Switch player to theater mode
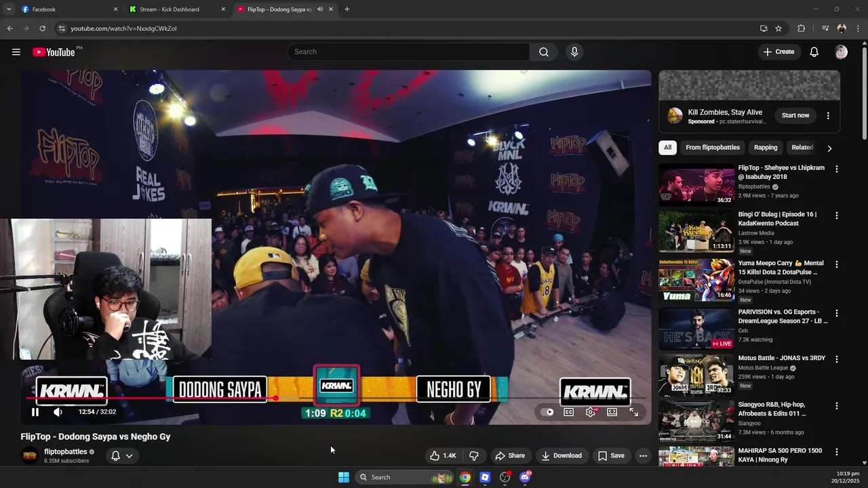Viewport: 868px width, 488px height. (612, 412)
